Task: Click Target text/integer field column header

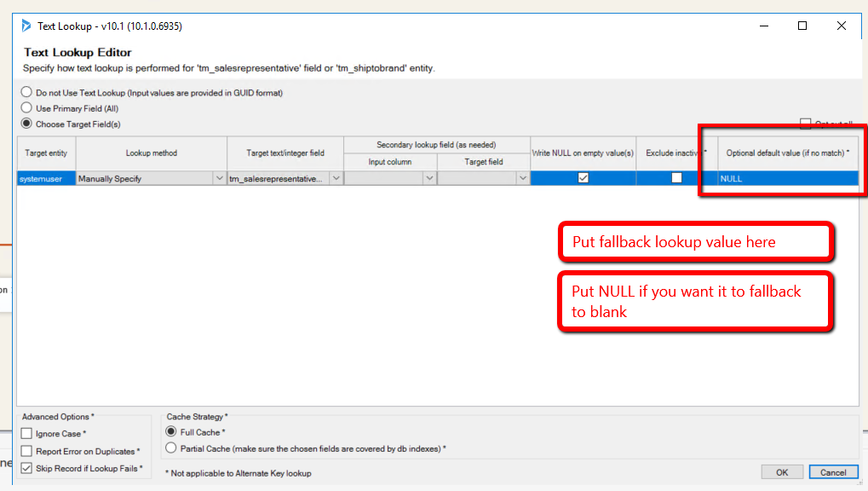Action: (x=285, y=153)
